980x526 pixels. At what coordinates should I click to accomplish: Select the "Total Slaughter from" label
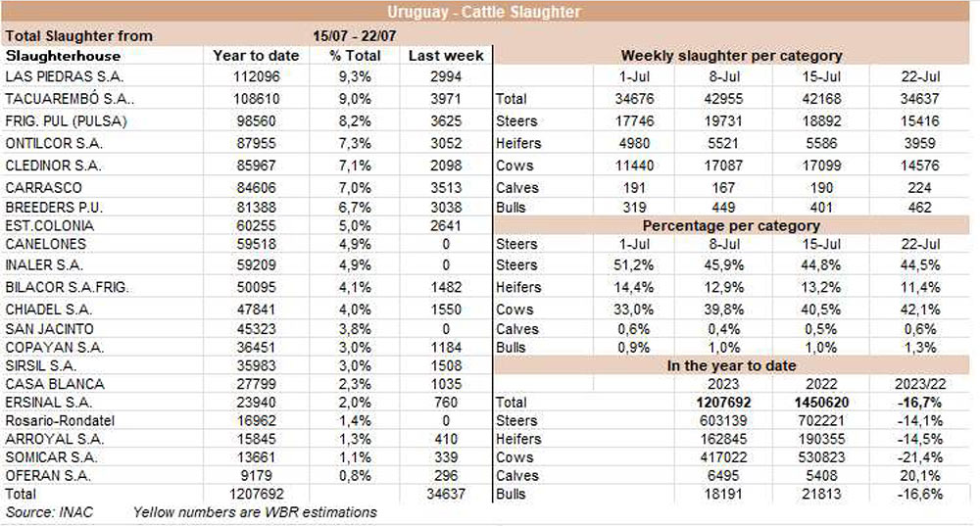(79, 35)
